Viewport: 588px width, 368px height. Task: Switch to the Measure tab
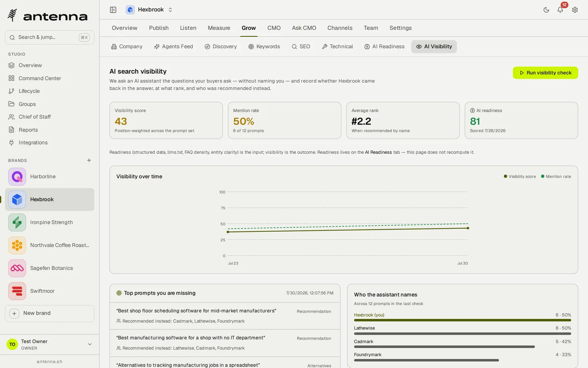tap(219, 28)
